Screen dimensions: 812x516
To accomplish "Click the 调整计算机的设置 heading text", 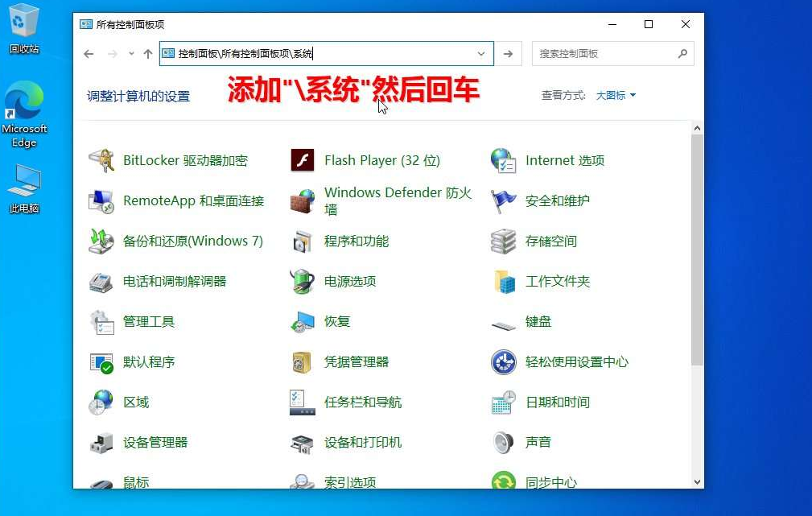I will click(138, 97).
